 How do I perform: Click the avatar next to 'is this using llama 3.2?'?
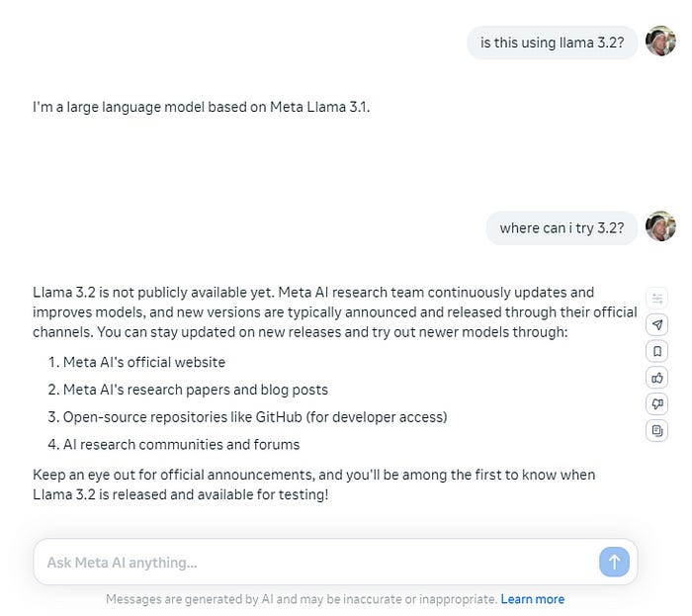point(660,42)
